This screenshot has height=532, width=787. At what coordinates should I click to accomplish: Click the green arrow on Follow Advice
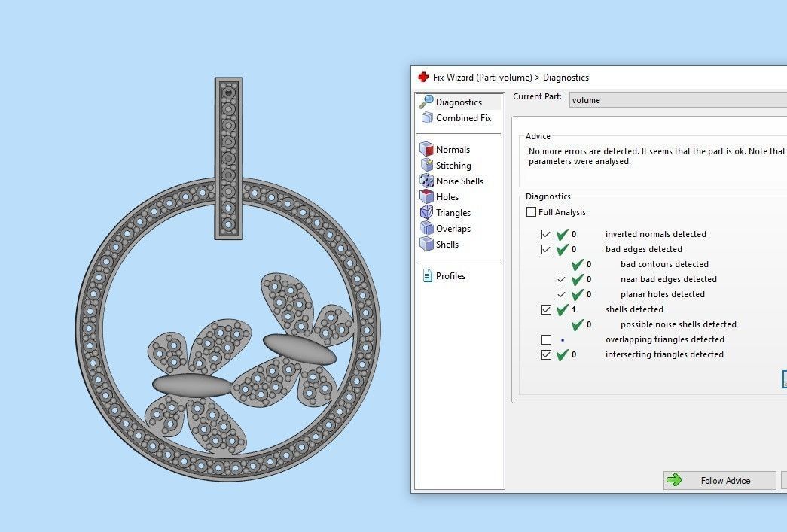click(x=674, y=480)
